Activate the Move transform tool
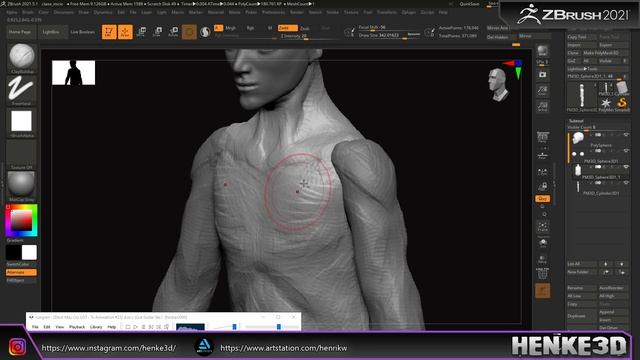This screenshot has height=360, width=640. point(141,32)
